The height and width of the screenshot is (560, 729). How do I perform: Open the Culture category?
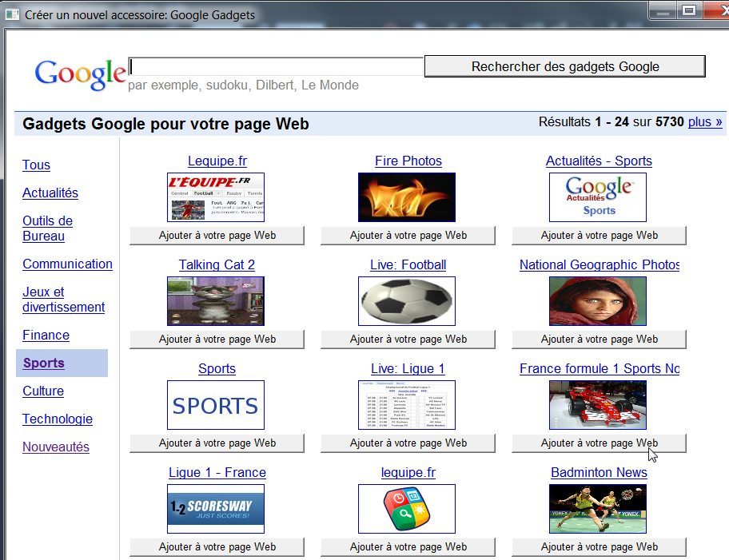43,391
